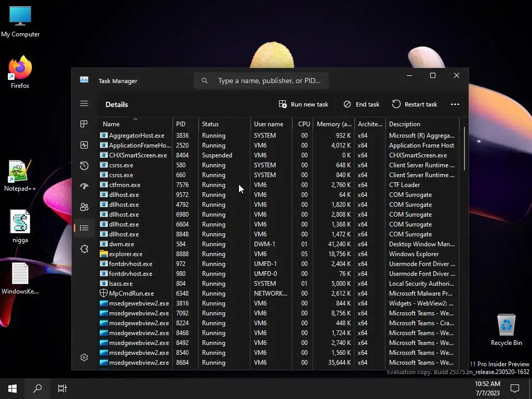
Task: Select dllhost.exe with PID 6980
Action: coord(279,215)
